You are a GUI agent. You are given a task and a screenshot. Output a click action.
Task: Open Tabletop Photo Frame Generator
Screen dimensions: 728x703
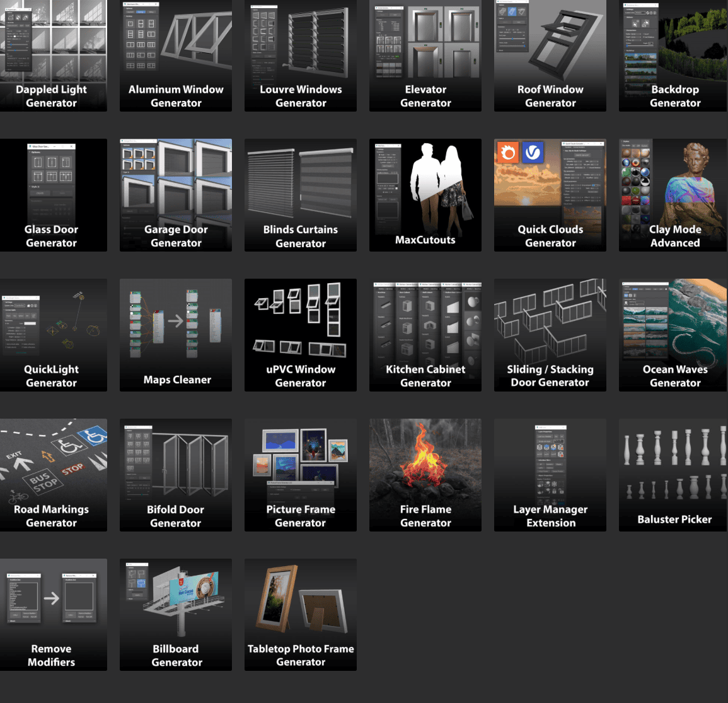301,615
